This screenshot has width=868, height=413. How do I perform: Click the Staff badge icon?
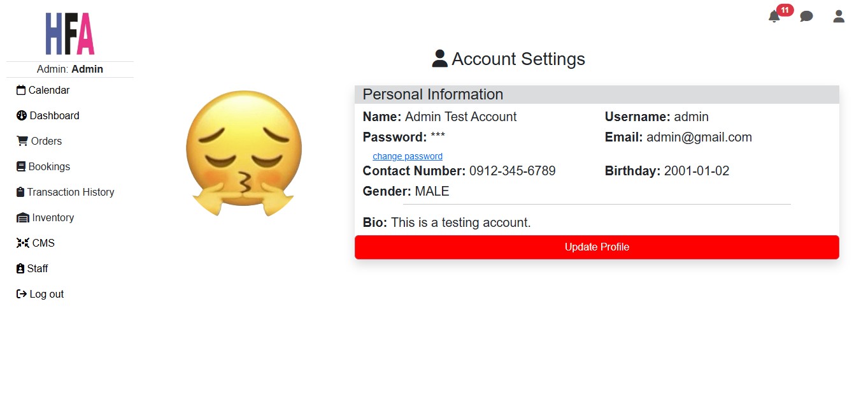tap(20, 268)
